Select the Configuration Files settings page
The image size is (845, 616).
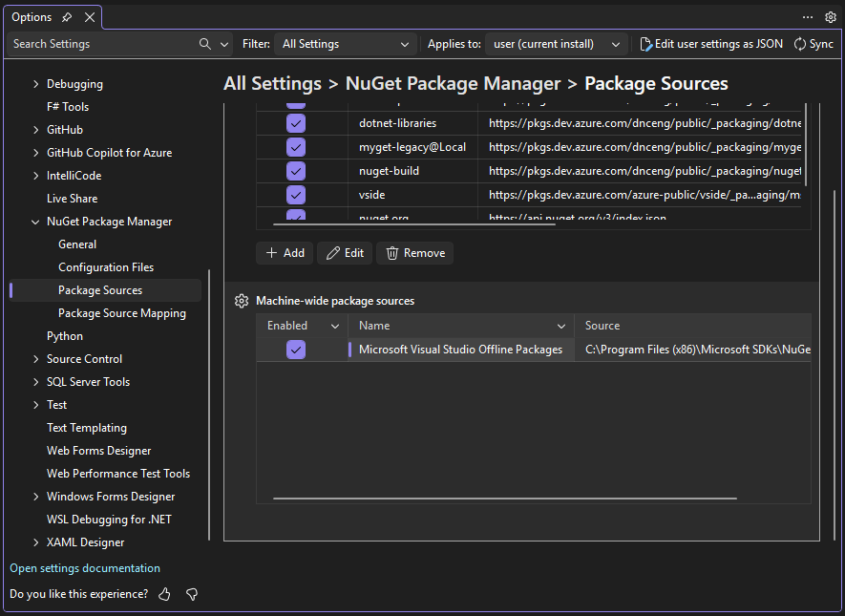tap(106, 267)
